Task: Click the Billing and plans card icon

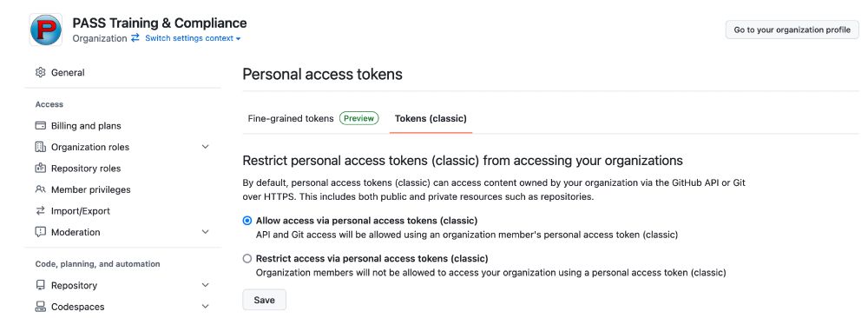Action: pyautogui.click(x=40, y=126)
